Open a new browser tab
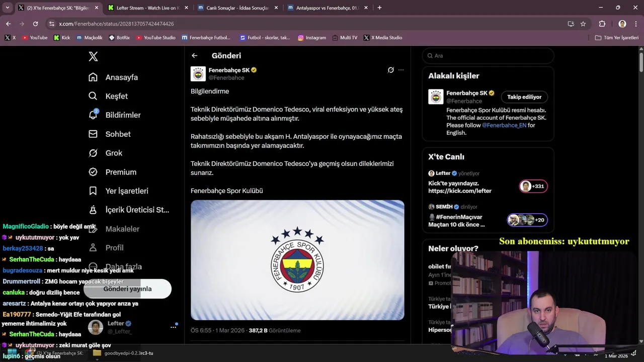Viewport: 644px width, 362px height. 379,8
